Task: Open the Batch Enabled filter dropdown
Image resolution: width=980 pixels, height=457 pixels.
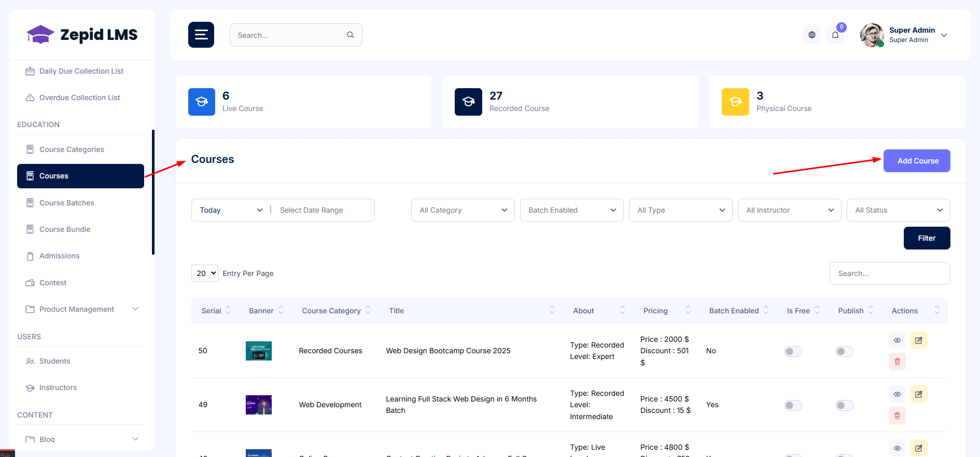Action: click(x=572, y=210)
